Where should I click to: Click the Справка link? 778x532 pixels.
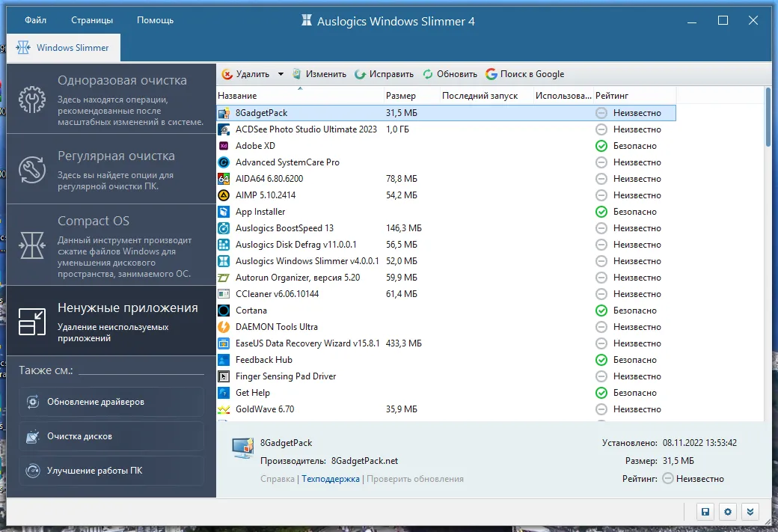[x=278, y=479]
